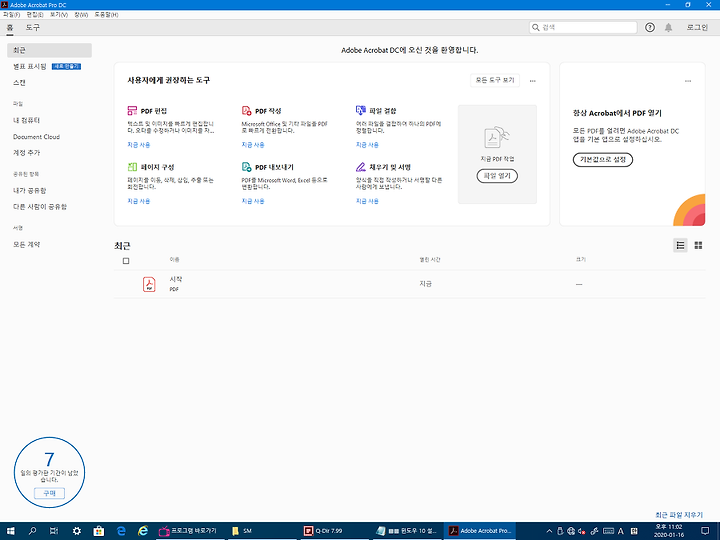Click 지금 사용 under PDF 작성

pyautogui.click(x=253, y=145)
